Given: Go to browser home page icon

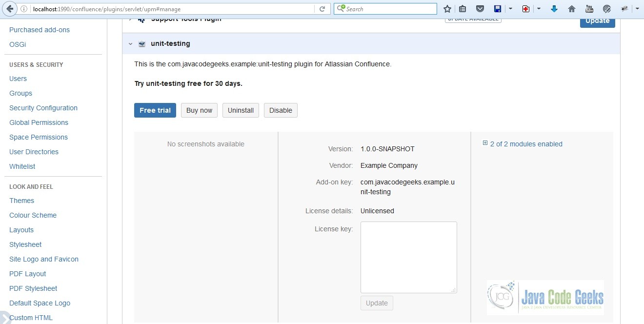Looking at the screenshot, I should (571, 8).
